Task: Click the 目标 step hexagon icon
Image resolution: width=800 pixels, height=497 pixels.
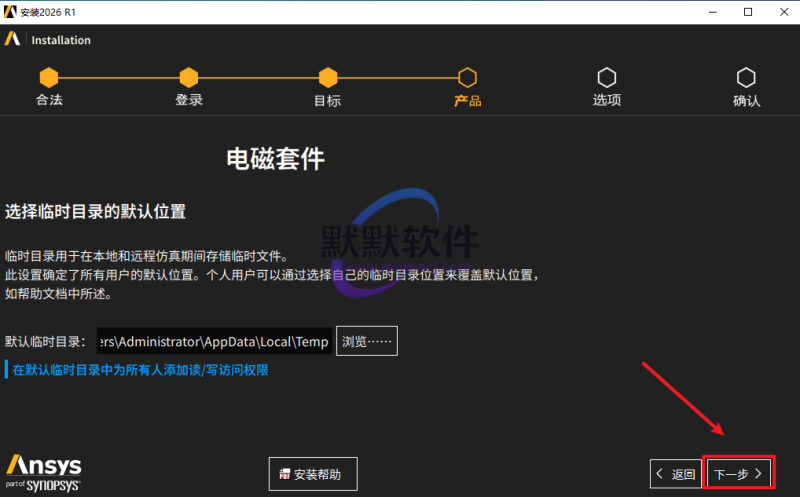Action: 327,77
